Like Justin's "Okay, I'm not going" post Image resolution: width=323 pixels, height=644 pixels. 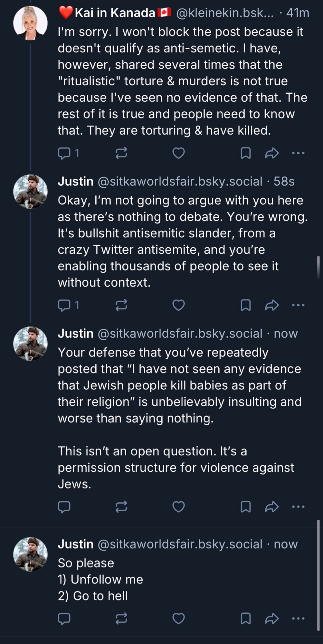click(x=178, y=305)
